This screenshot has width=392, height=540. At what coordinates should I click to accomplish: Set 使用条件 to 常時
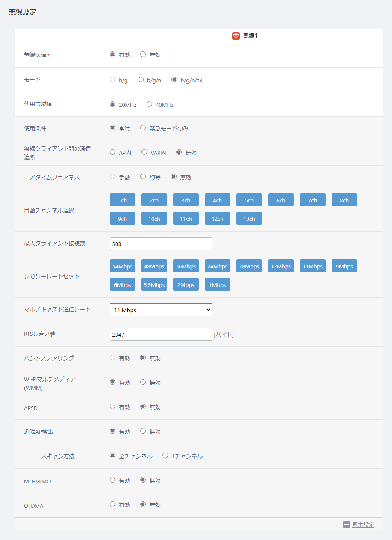(x=113, y=128)
